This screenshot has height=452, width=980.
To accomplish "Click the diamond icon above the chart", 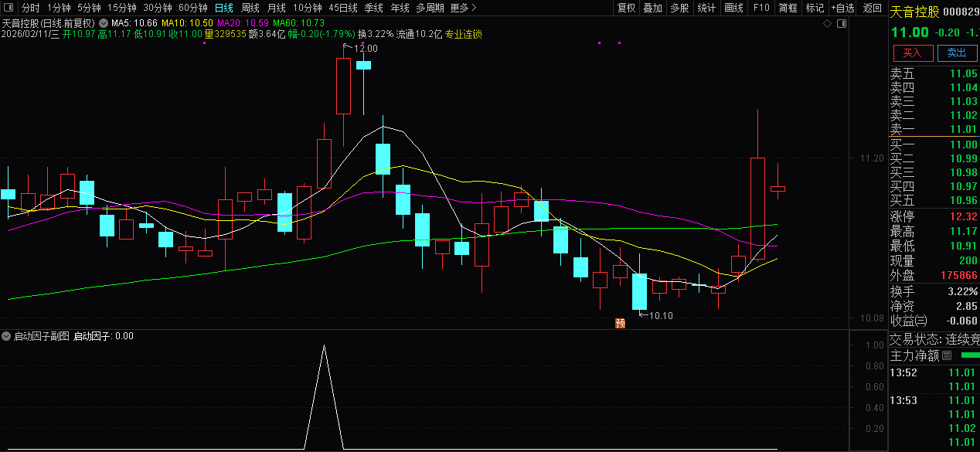I will (828, 24).
